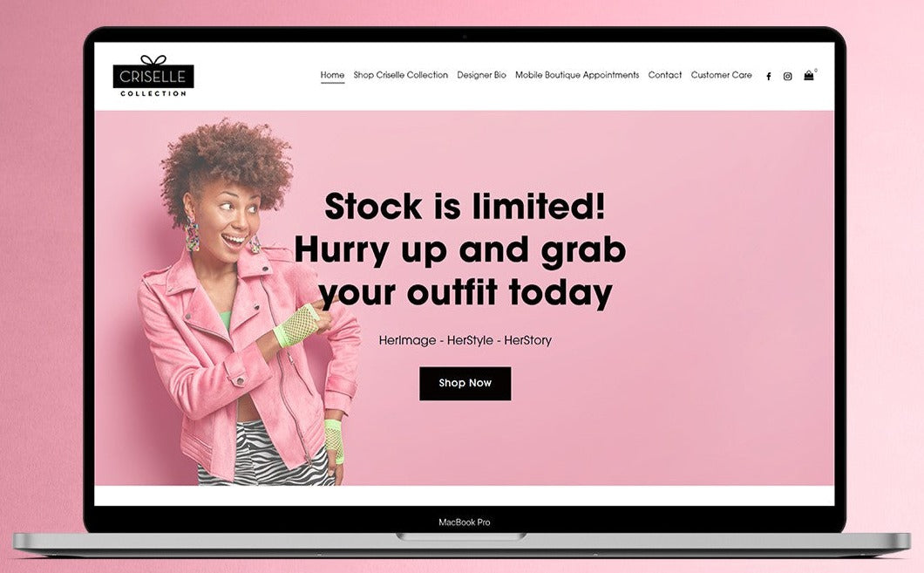
Task: Open Mobile Boutique Appointments page
Action: click(x=577, y=75)
